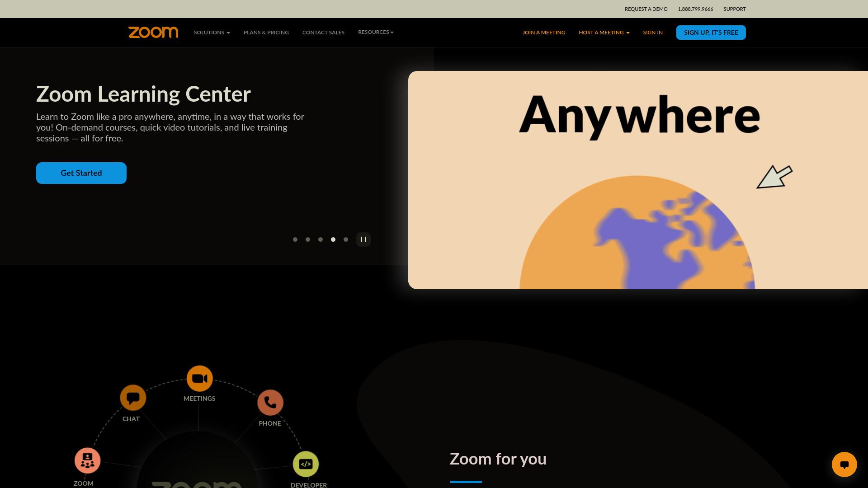The height and width of the screenshot is (488, 868).
Task: Click the Zoom Learning Center heading
Action: coord(143,94)
